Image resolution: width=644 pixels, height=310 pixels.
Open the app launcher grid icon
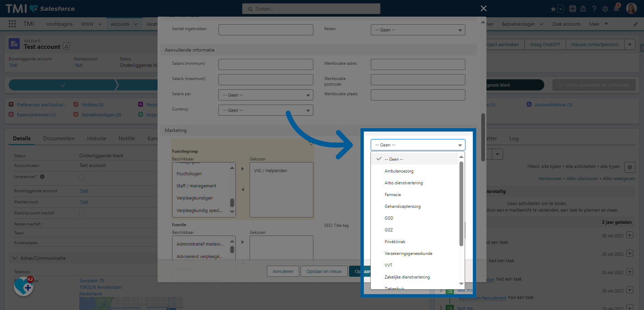pos(12,24)
